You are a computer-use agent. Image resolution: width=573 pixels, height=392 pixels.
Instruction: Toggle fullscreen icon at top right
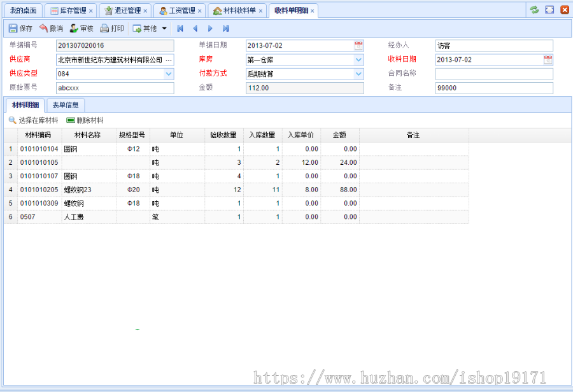pyautogui.click(x=549, y=10)
